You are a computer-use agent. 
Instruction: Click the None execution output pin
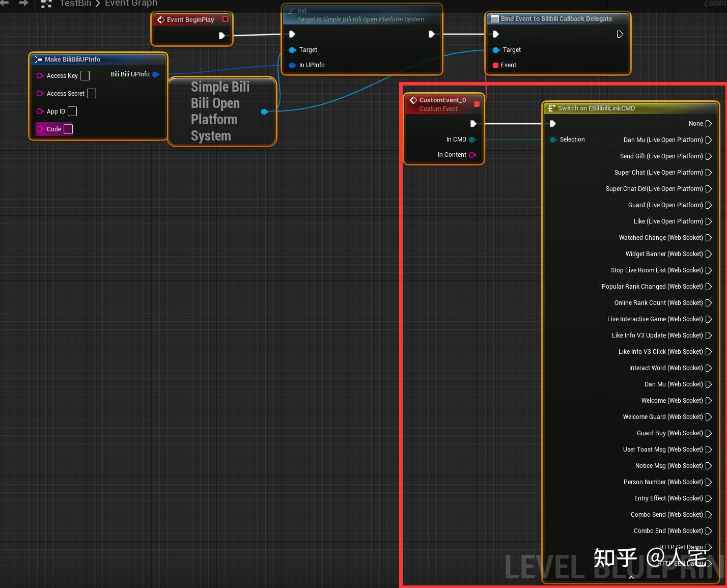pyautogui.click(x=709, y=124)
